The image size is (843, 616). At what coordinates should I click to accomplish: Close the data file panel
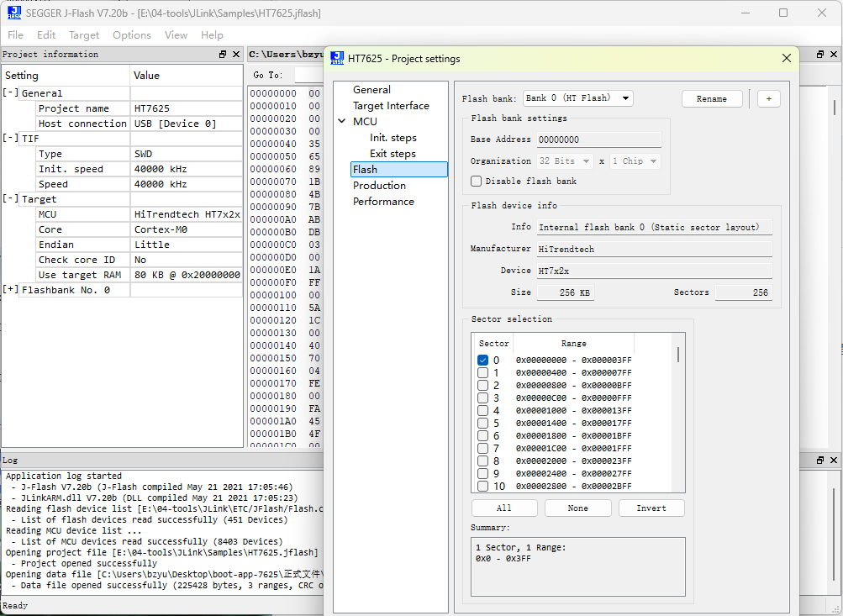[834, 55]
